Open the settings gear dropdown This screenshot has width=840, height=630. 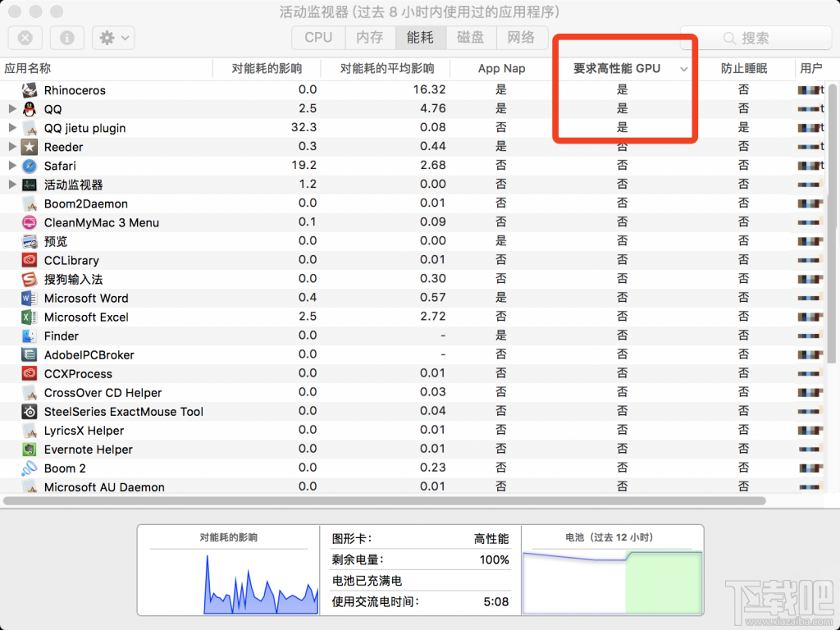click(x=113, y=38)
